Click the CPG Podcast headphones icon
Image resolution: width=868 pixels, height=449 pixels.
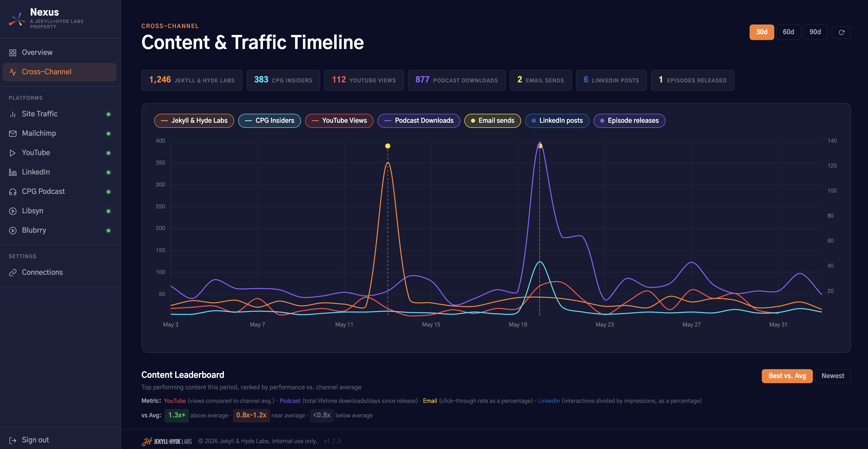tap(13, 192)
